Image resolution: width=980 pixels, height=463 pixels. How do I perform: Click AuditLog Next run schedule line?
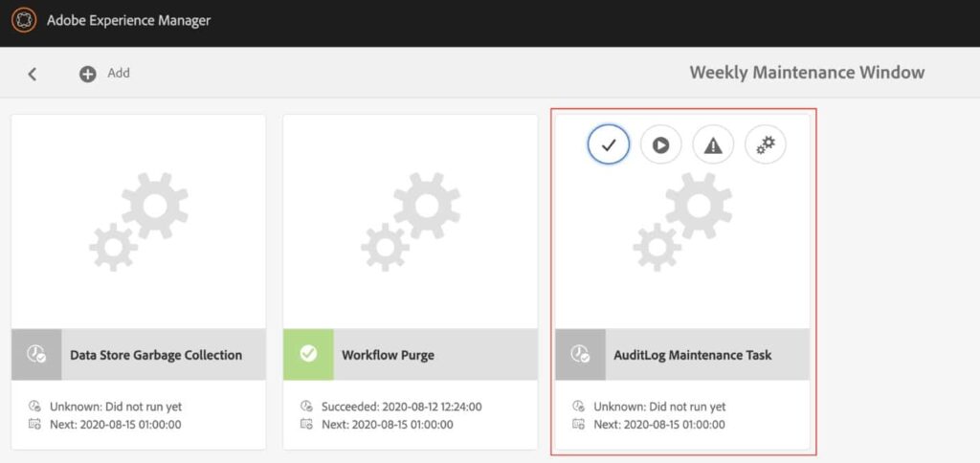tap(649, 425)
